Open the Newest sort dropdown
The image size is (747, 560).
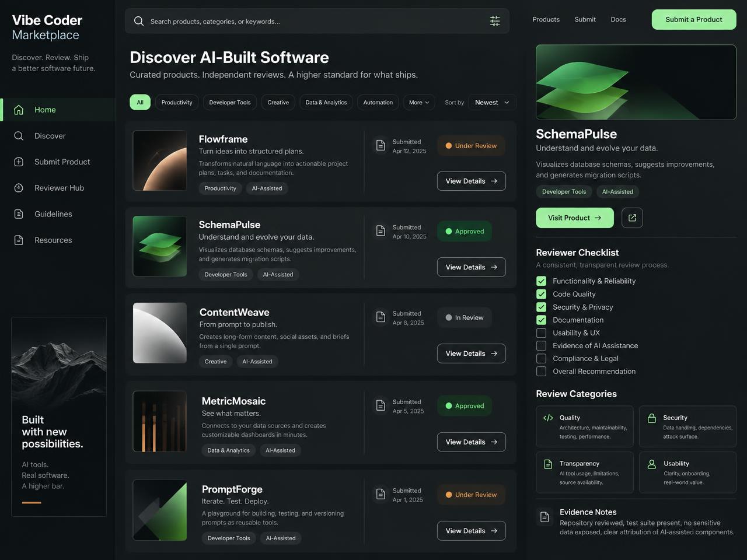pyautogui.click(x=492, y=102)
